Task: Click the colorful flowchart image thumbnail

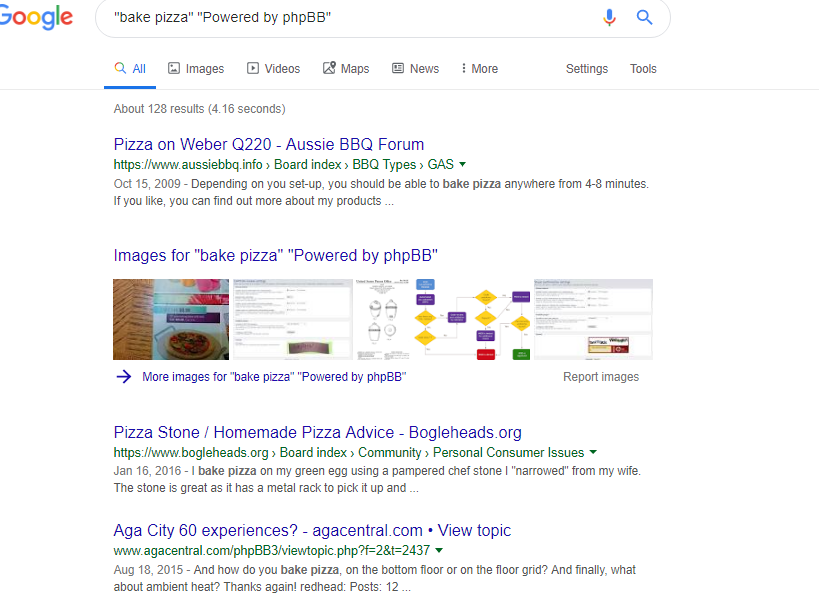Action: point(473,319)
